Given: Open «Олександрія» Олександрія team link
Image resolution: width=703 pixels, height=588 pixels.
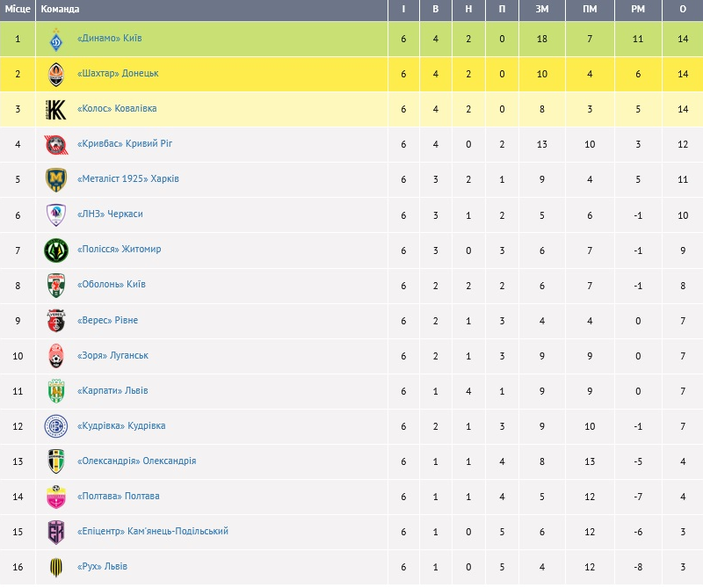Looking at the screenshot, I should point(136,461).
